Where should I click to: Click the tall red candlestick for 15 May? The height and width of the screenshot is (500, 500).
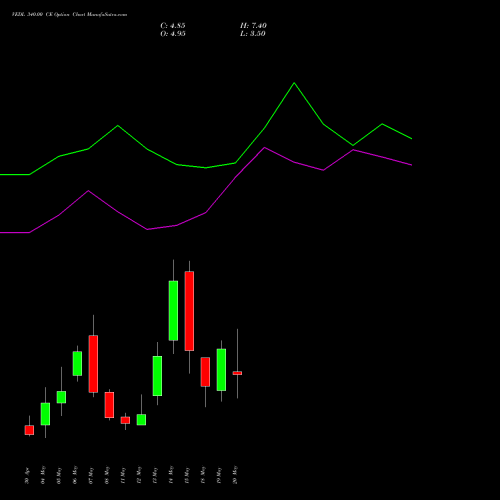pos(189,311)
